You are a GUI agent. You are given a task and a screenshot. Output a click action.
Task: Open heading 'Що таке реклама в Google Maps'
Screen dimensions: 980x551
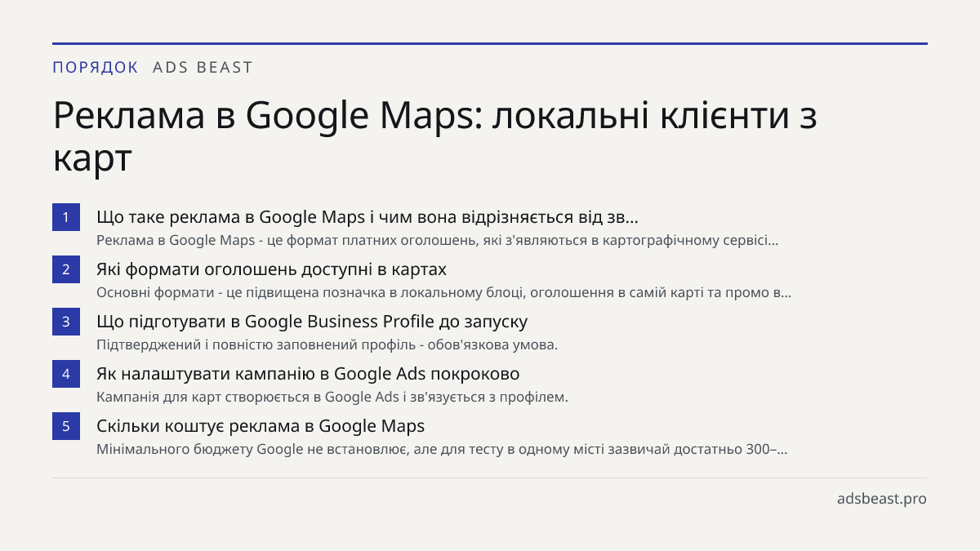(x=367, y=217)
